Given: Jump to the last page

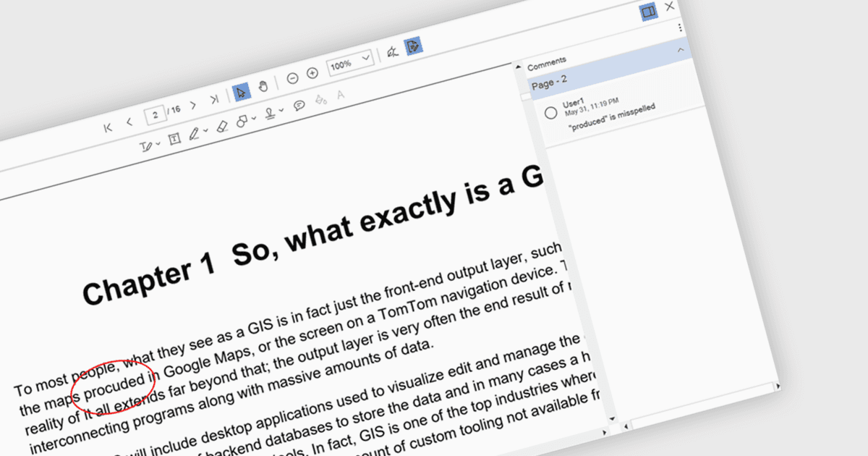Looking at the screenshot, I should tap(214, 100).
